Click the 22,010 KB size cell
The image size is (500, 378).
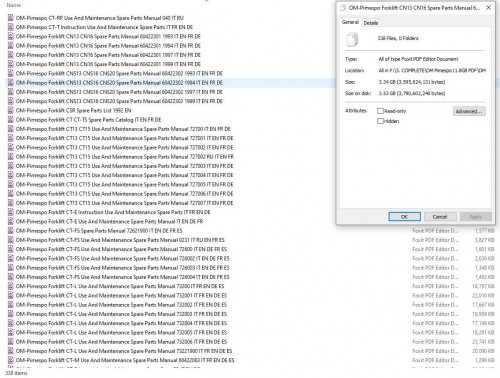[x=483, y=296]
